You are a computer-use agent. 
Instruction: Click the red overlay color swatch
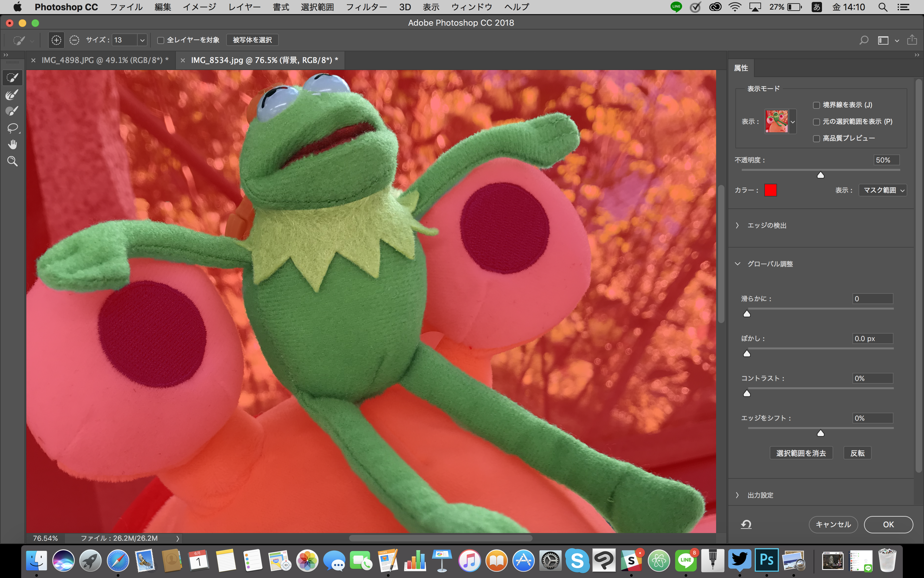[771, 190]
